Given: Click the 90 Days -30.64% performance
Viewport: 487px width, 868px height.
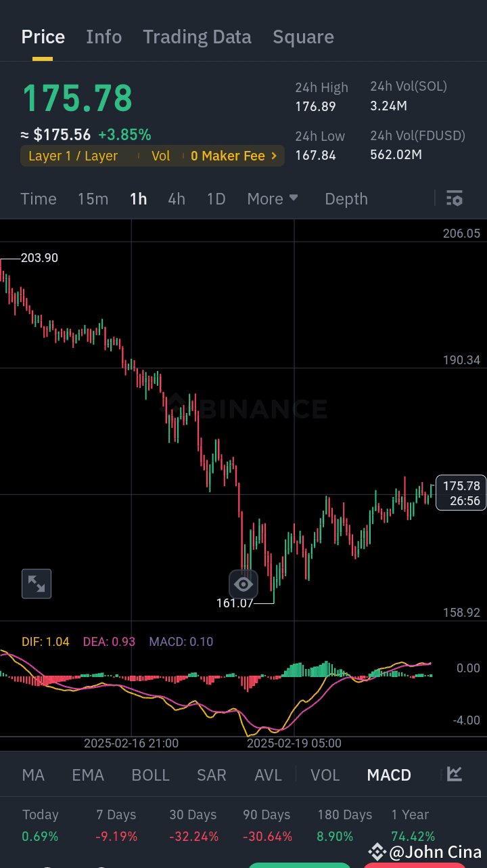Looking at the screenshot, I should tap(267, 825).
